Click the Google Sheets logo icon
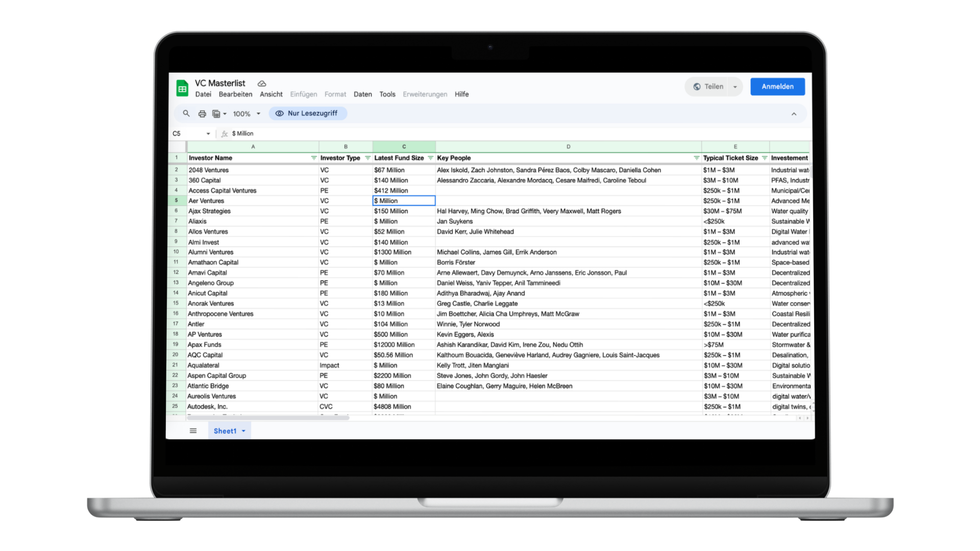 (x=182, y=88)
